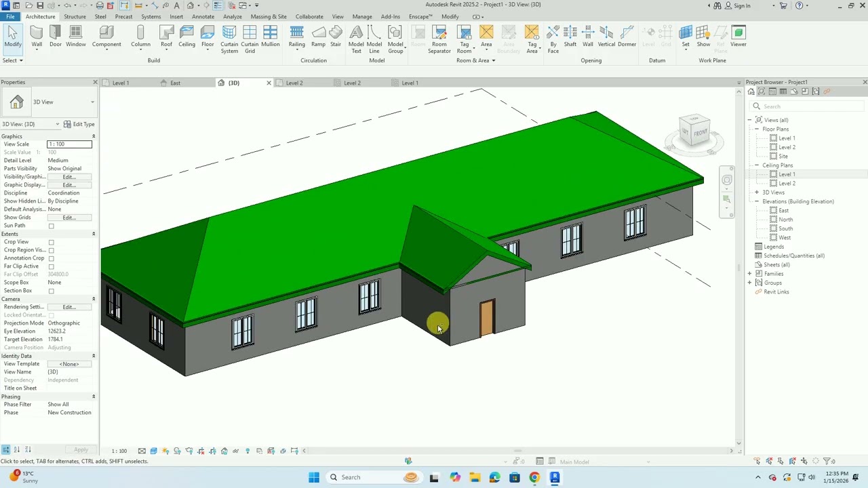Click the Sign In link
This screenshot has width=868, height=488.
(738, 5)
